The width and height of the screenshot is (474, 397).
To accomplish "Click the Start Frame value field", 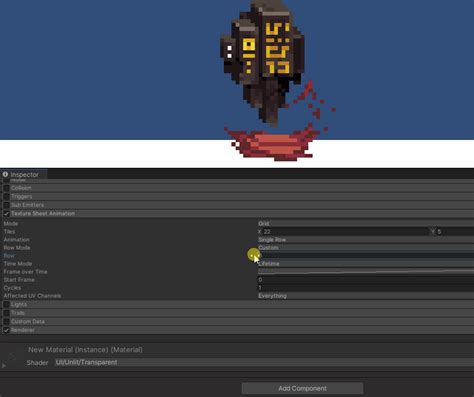I will point(366,280).
